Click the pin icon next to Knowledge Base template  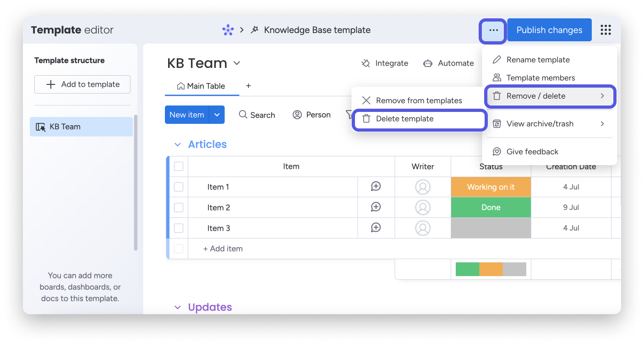[255, 30]
